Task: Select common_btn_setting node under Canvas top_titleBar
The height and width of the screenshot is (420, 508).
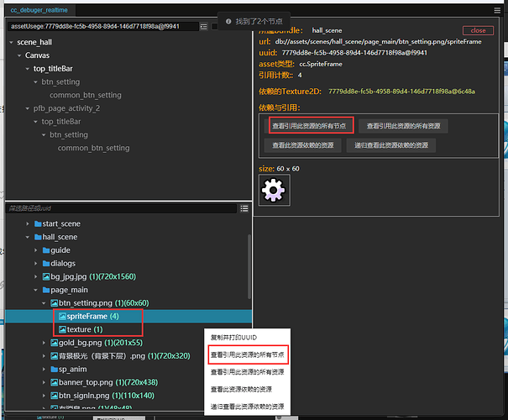Action: pos(86,95)
